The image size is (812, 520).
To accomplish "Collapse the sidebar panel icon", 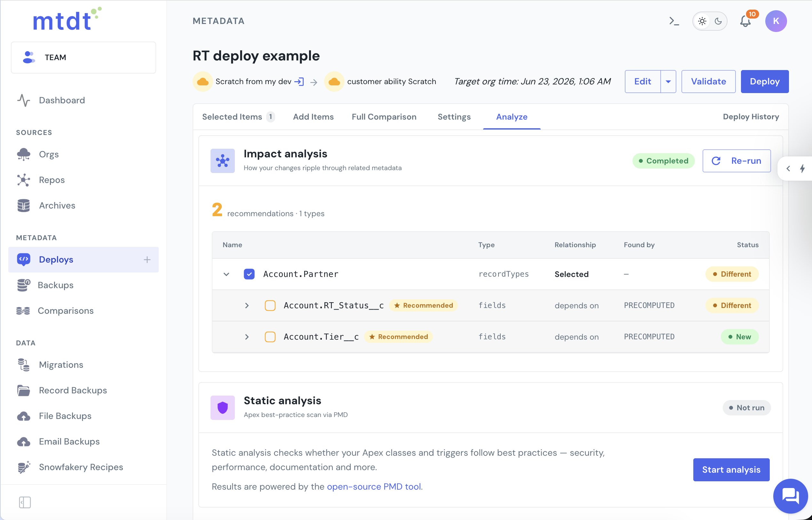I will (25, 502).
